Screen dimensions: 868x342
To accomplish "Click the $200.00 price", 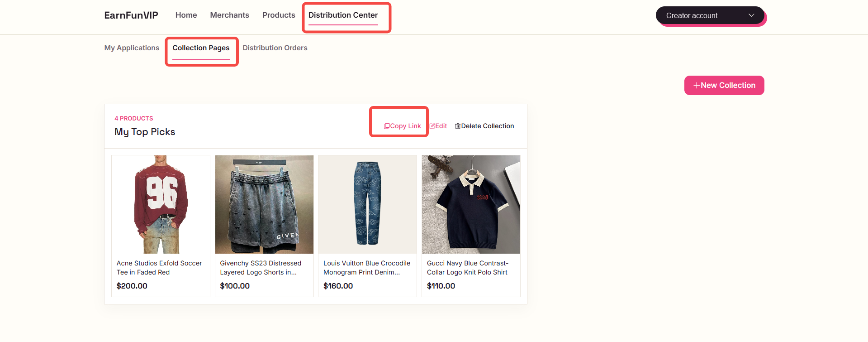I will (132, 286).
